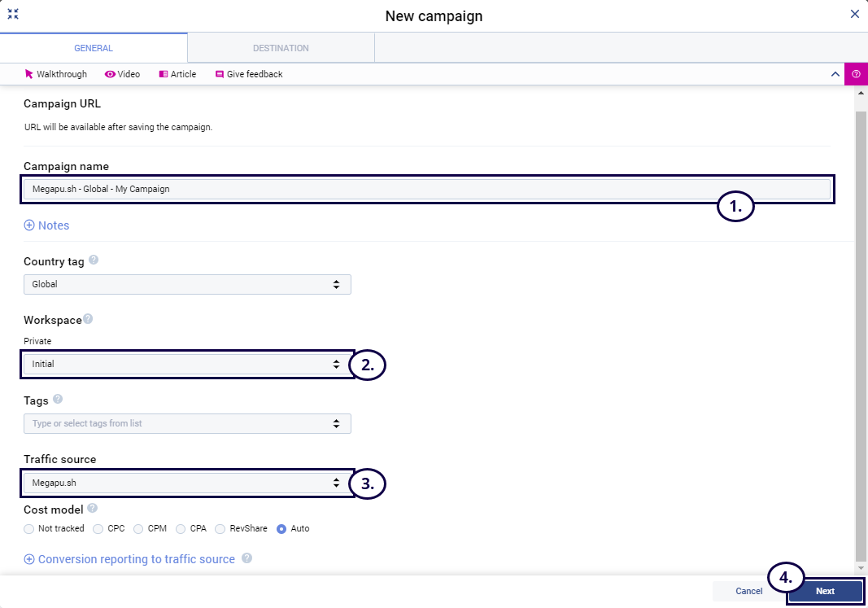The width and height of the screenshot is (868, 608).
Task: Select the RevShare cost model
Action: coord(220,528)
